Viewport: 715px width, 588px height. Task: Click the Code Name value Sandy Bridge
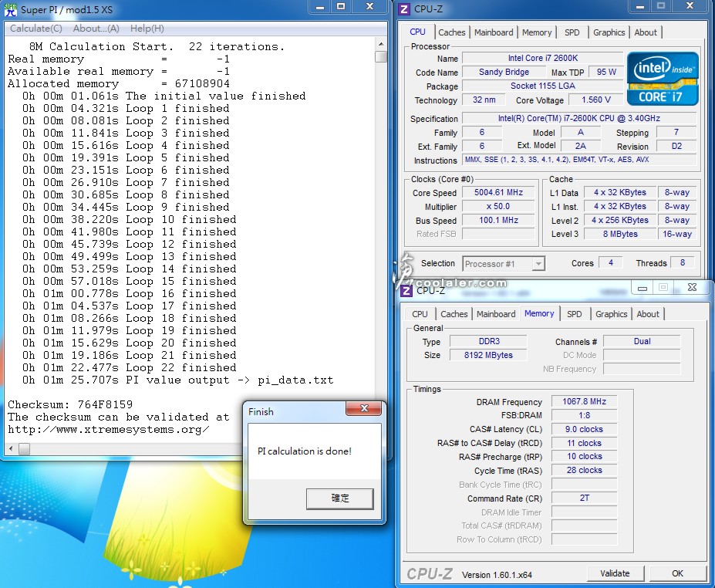(504, 72)
